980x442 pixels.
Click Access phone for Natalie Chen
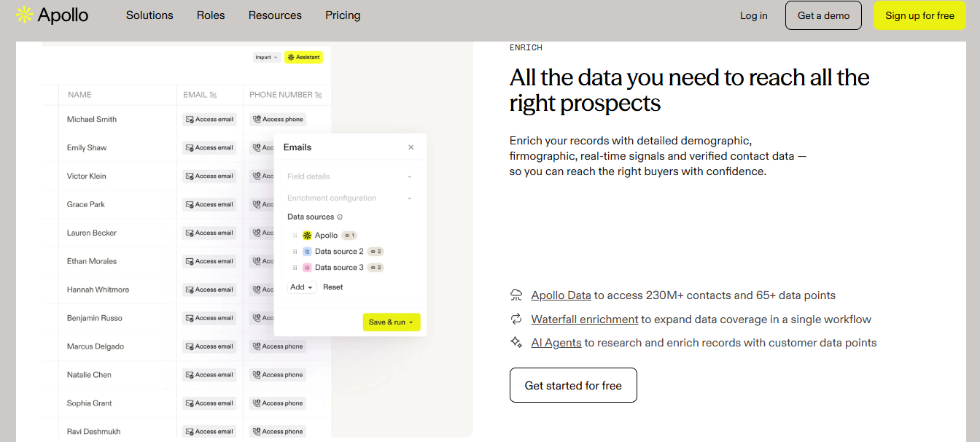click(278, 376)
